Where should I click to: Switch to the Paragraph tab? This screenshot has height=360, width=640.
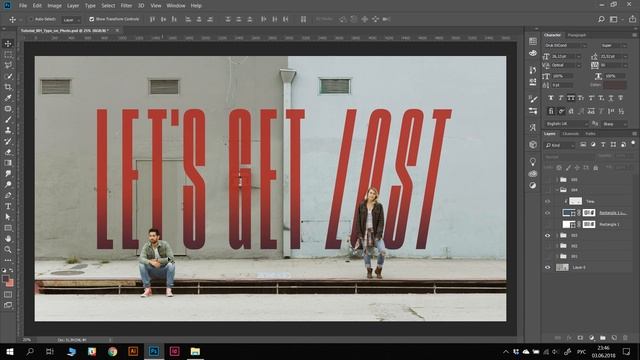(577, 35)
